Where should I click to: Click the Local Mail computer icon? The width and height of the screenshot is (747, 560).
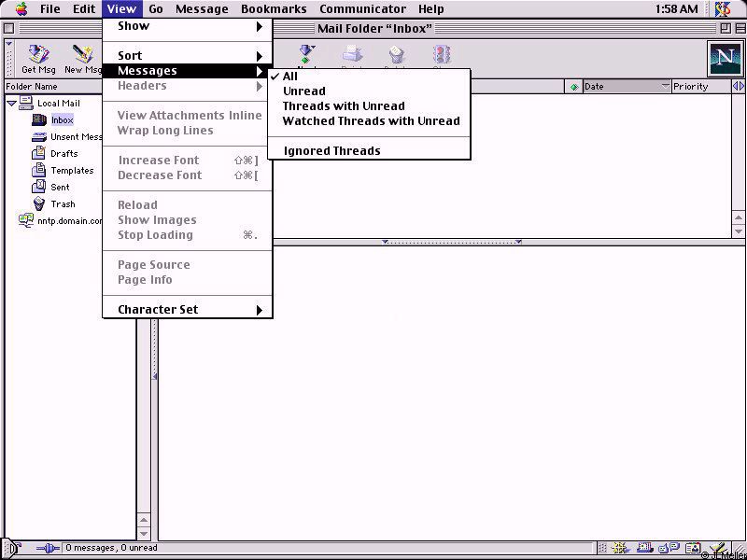pyautogui.click(x=26, y=103)
